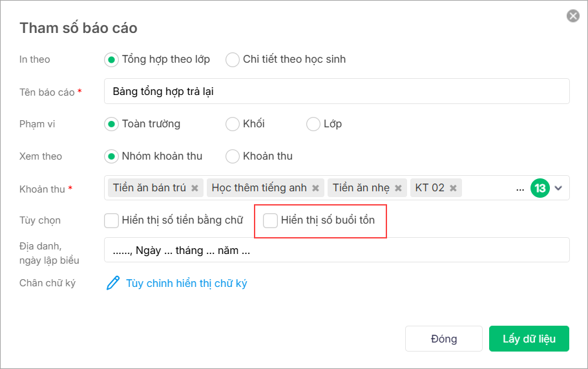This screenshot has height=369, width=588.
Task: Remove the KT 02 tag
Action: point(453,188)
